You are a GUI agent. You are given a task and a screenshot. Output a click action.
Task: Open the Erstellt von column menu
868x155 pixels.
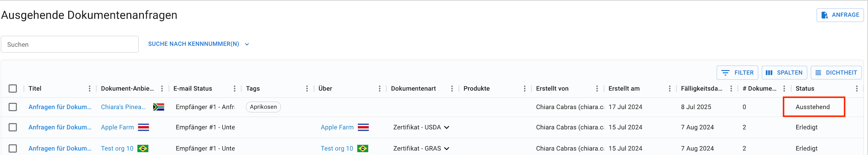pyautogui.click(x=597, y=88)
